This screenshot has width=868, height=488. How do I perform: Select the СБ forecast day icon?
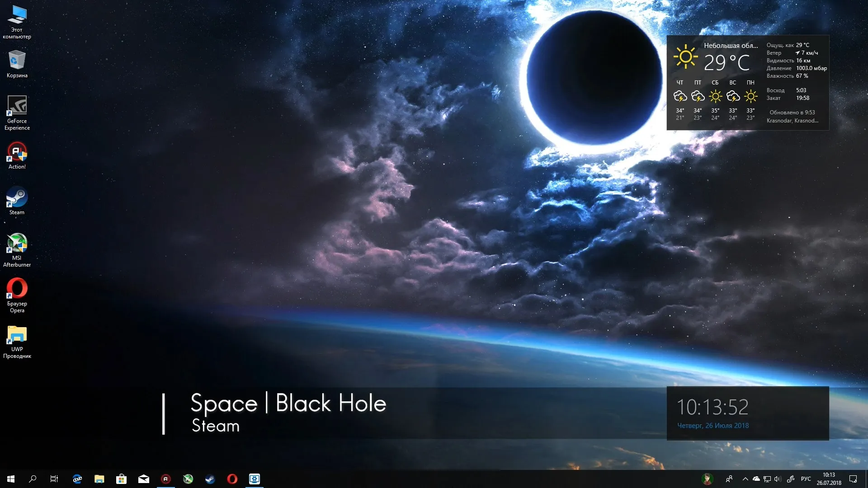point(715,96)
